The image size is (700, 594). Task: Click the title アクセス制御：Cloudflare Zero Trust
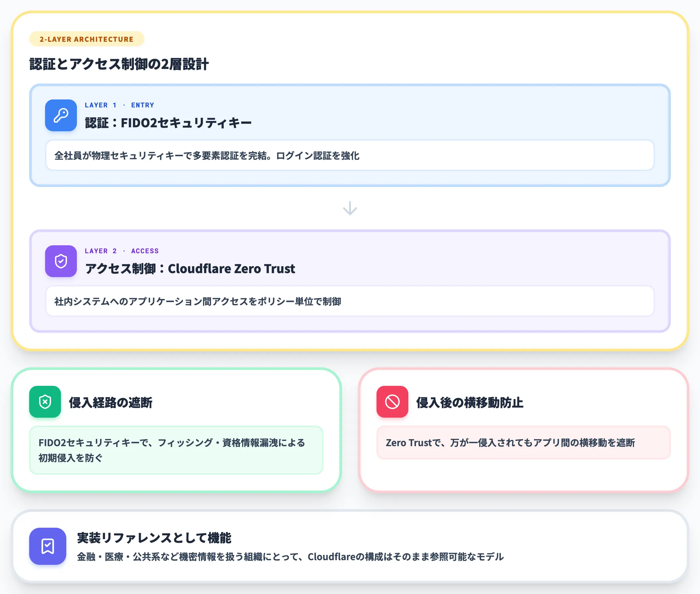[x=190, y=269]
